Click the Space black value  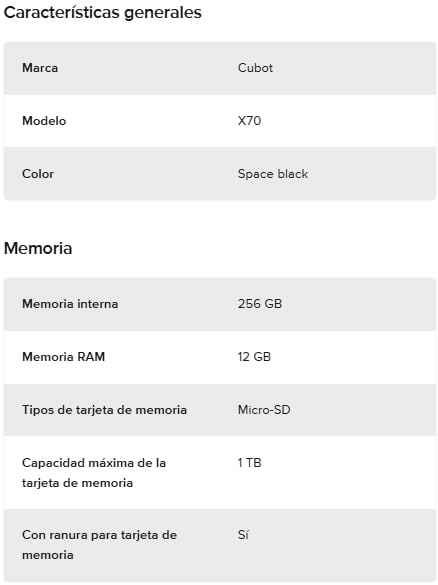pyautogui.click(x=273, y=174)
